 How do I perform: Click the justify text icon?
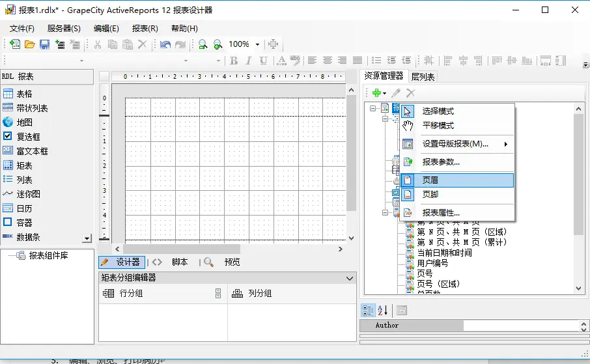358,60
